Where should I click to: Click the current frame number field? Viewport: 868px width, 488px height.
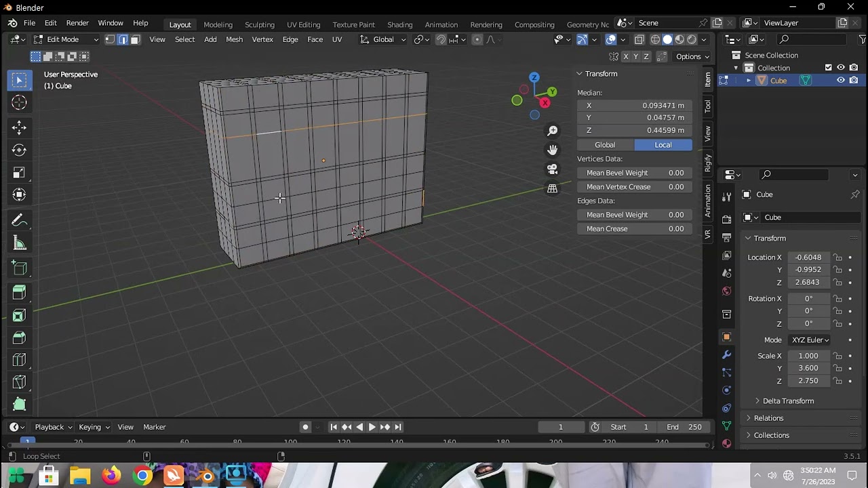[561, 427]
